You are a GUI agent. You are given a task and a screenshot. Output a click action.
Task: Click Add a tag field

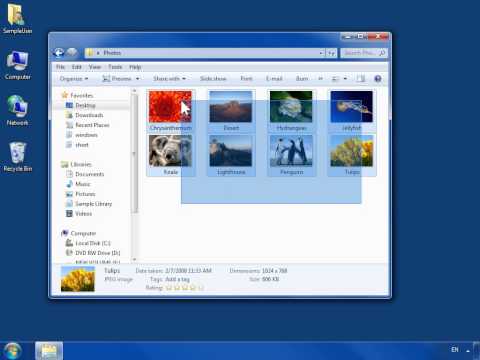(177, 279)
